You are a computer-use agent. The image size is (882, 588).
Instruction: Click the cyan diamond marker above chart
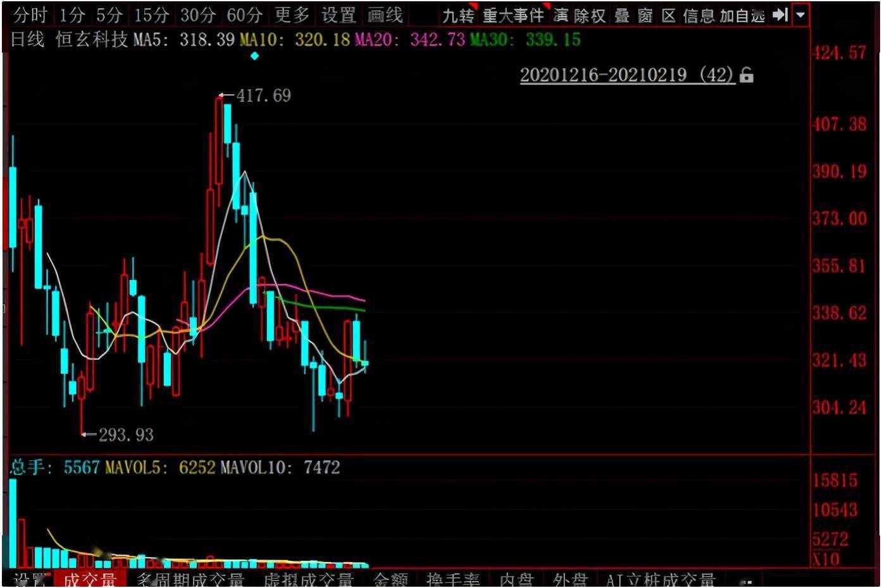point(254,56)
